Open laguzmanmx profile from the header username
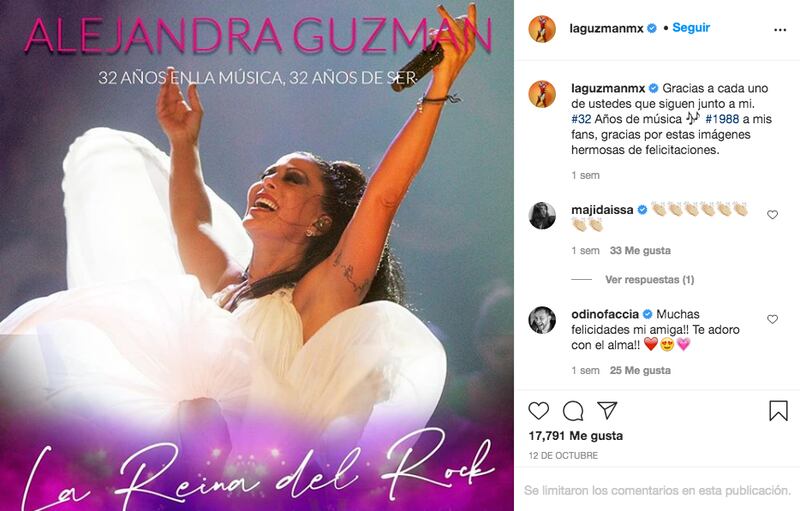This screenshot has width=800, height=511. [607, 29]
